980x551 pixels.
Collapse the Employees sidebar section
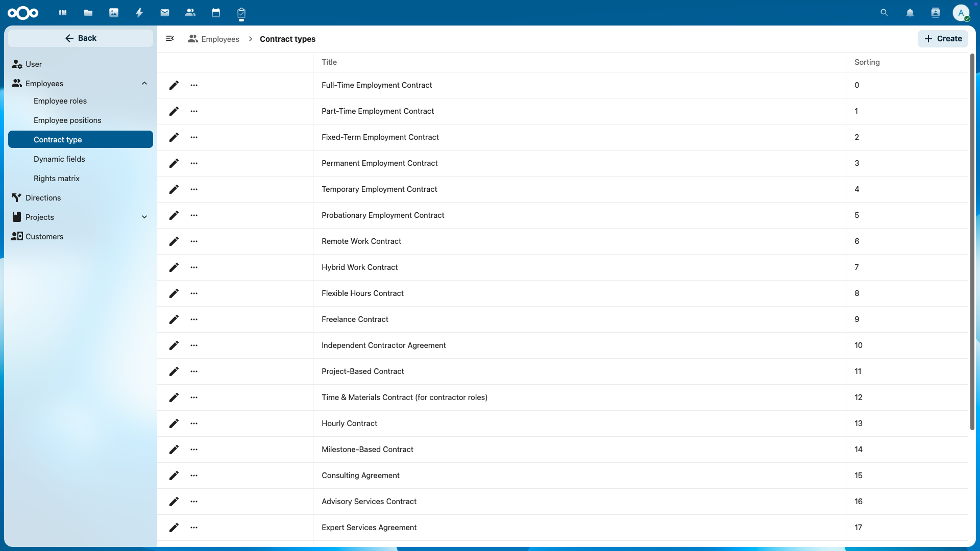pos(144,84)
